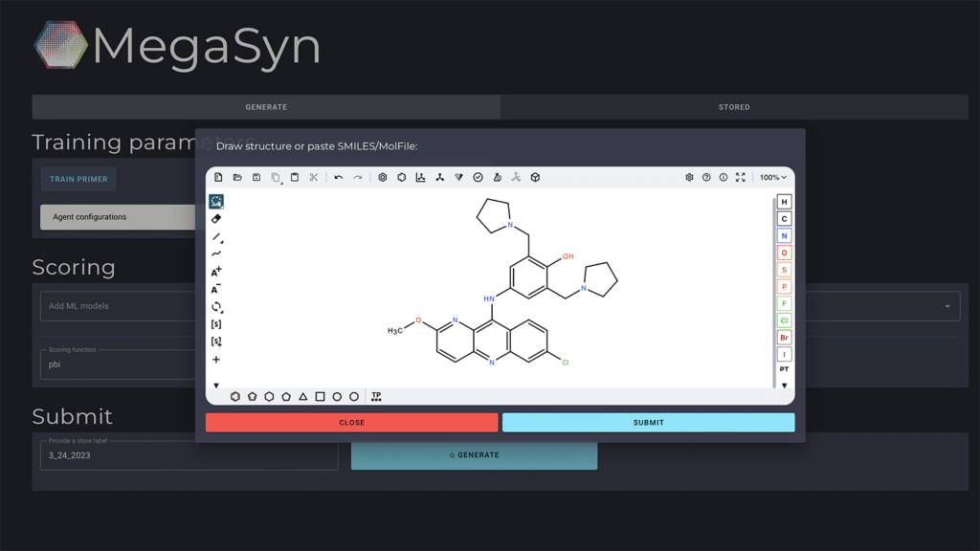Select the Rotate transform tool
This screenshot has width=980, height=551.
pyautogui.click(x=216, y=307)
